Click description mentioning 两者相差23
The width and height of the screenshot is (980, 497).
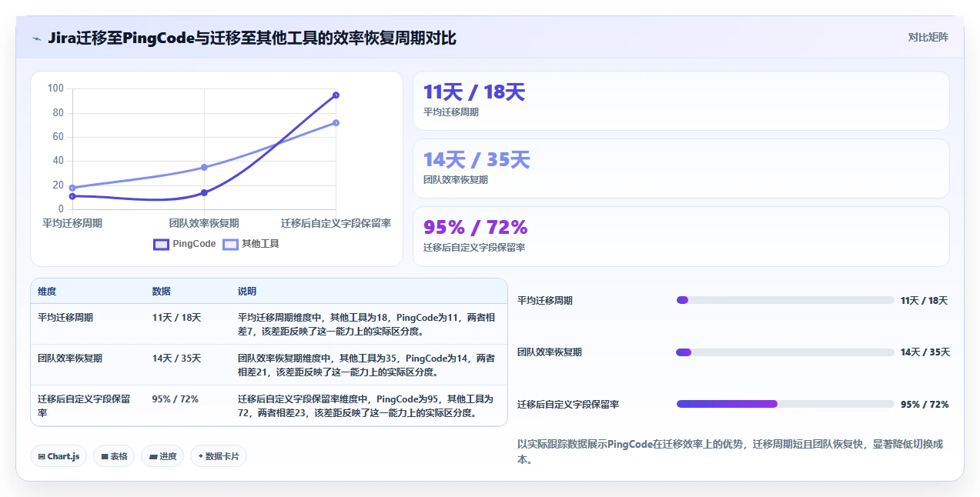366,405
